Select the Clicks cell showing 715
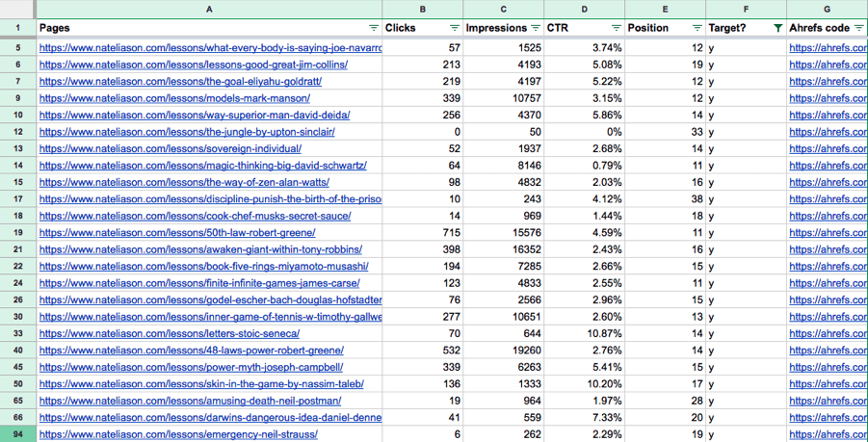Image resolution: width=868 pixels, height=442 pixels. tap(422, 232)
